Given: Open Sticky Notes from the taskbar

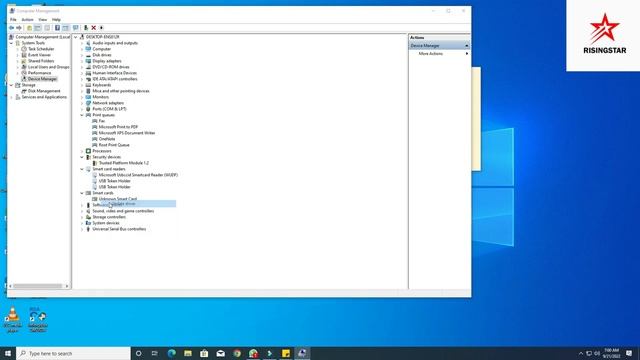Looking at the screenshot, I should [286, 353].
